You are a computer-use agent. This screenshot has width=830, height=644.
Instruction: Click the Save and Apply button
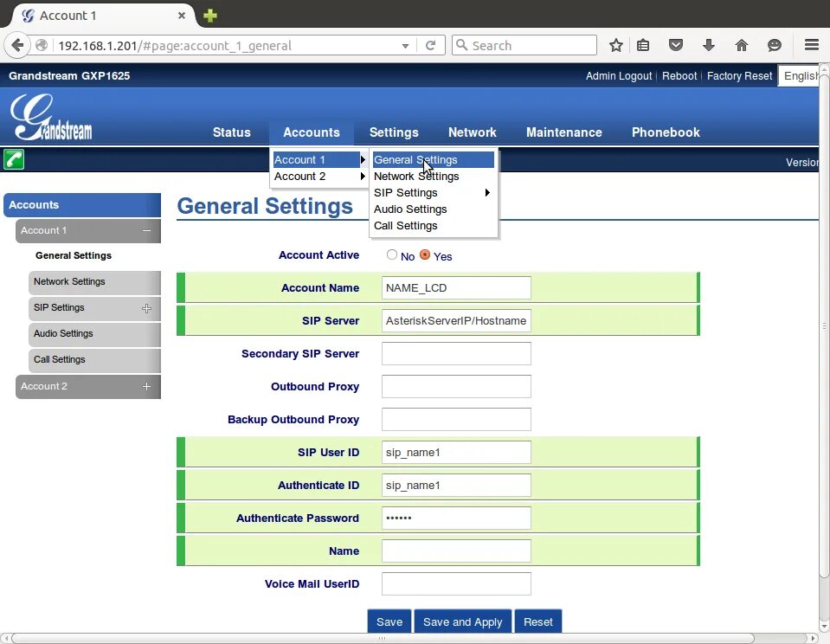(463, 621)
